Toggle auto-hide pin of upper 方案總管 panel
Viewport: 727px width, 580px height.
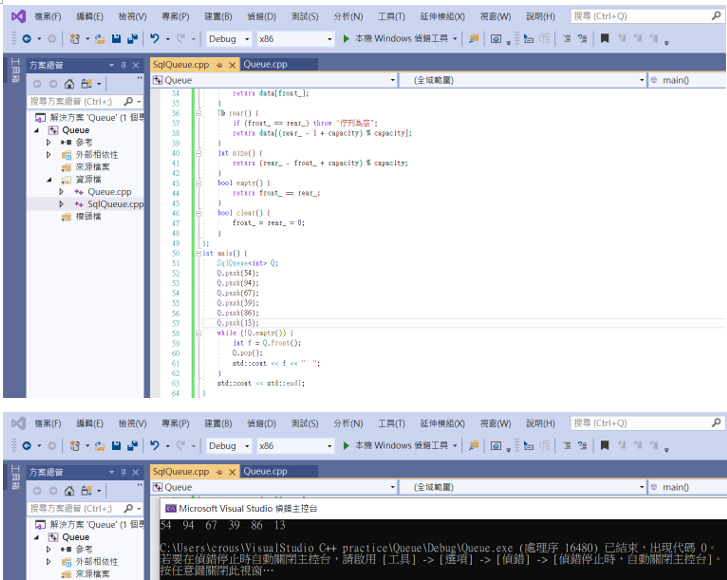click(123, 65)
